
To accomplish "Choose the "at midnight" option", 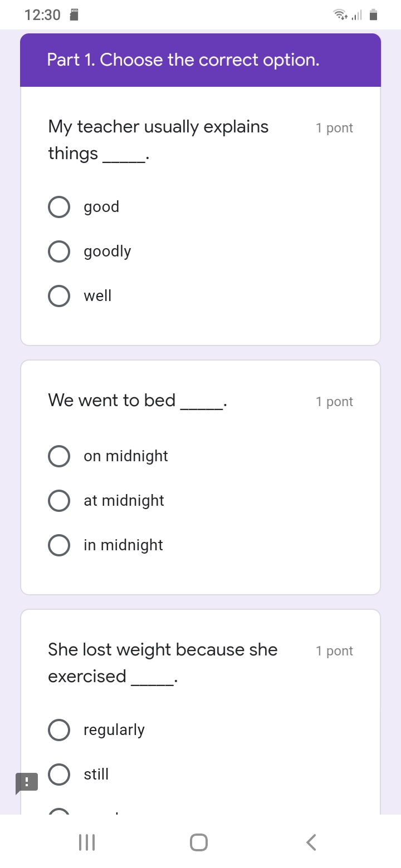I will click(59, 500).
